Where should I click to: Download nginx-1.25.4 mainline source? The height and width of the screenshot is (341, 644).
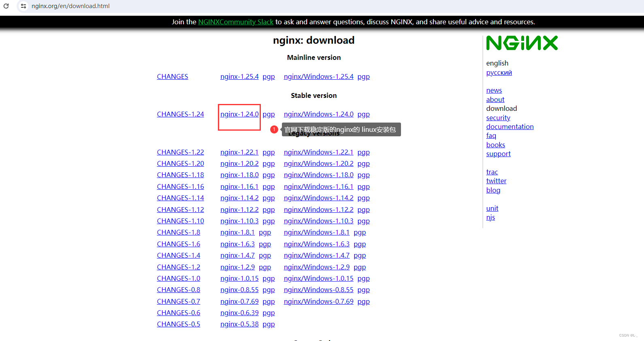click(239, 76)
